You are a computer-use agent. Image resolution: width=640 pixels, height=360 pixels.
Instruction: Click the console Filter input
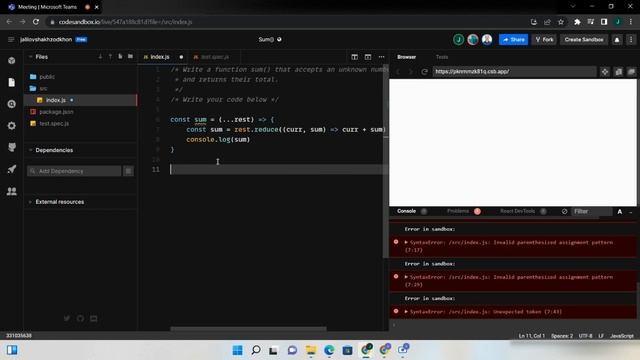pyautogui.click(x=591, y=211)
